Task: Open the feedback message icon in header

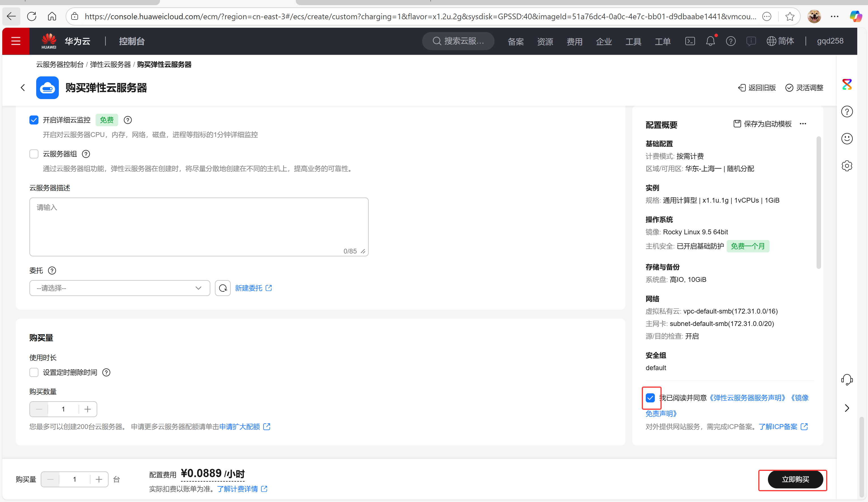Action: coord(751,41)
